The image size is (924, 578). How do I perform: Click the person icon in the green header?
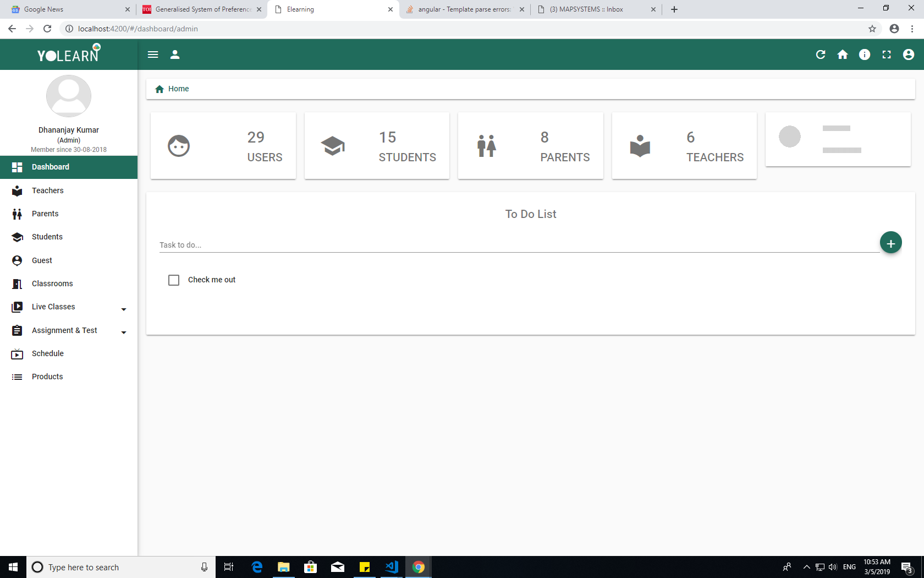point(175,54)
